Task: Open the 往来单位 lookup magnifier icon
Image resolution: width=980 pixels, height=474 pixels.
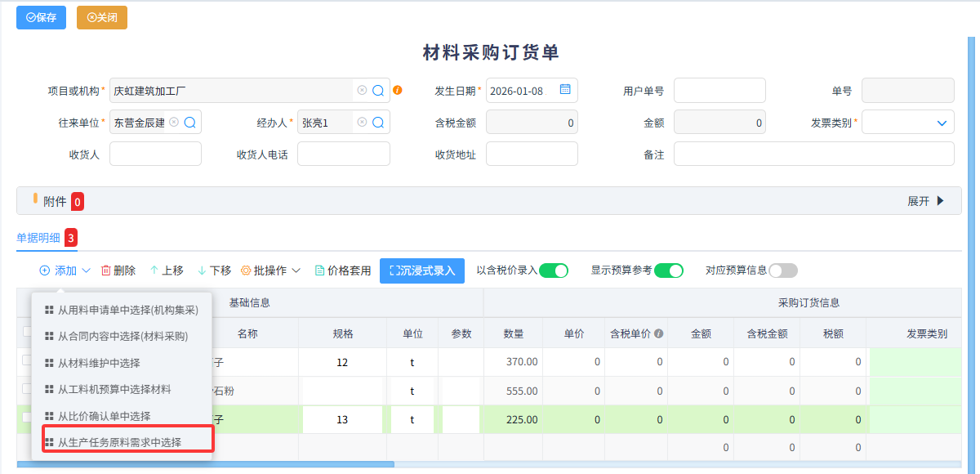Action: (x=189, y=122)
